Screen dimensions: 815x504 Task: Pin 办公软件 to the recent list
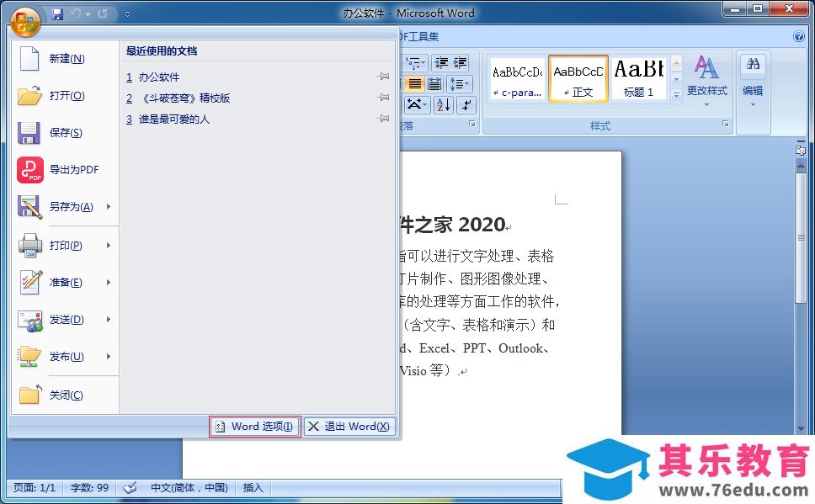[x=384, y=77]
